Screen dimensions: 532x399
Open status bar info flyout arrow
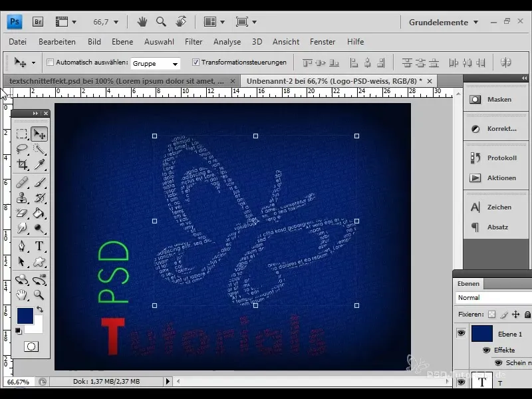click(168, 381)
